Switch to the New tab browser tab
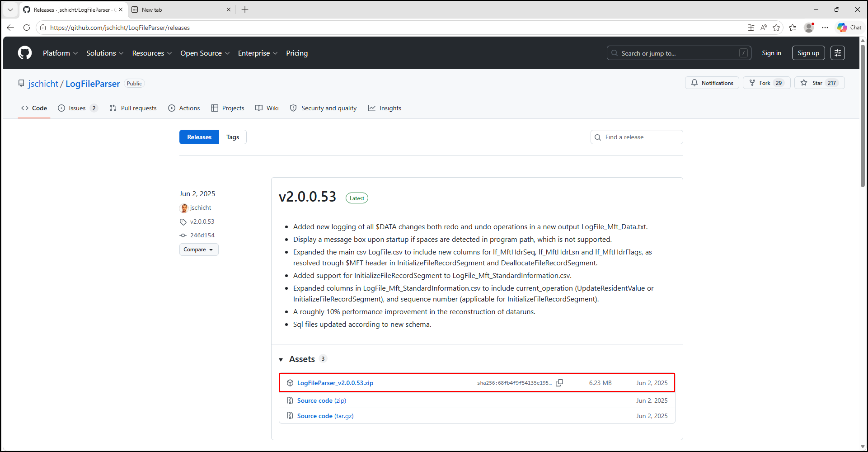Screen dimensions: 868x452 (x=181, y=9)
